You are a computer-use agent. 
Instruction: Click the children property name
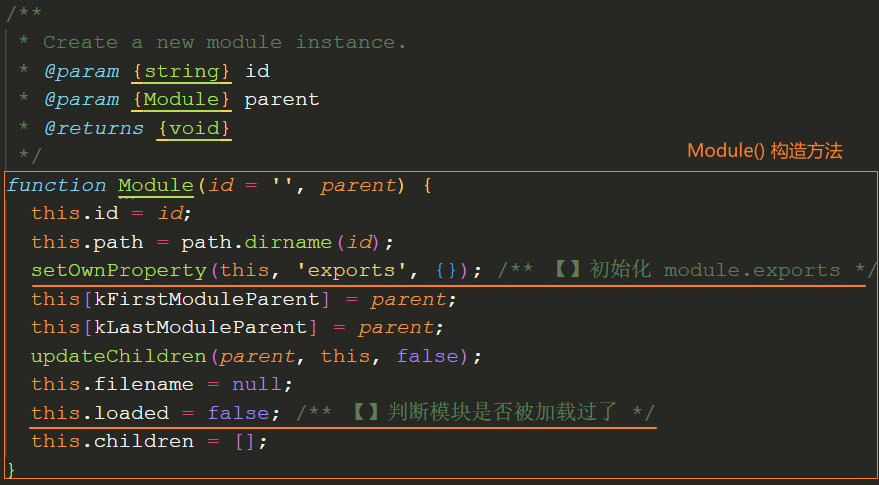144,441
